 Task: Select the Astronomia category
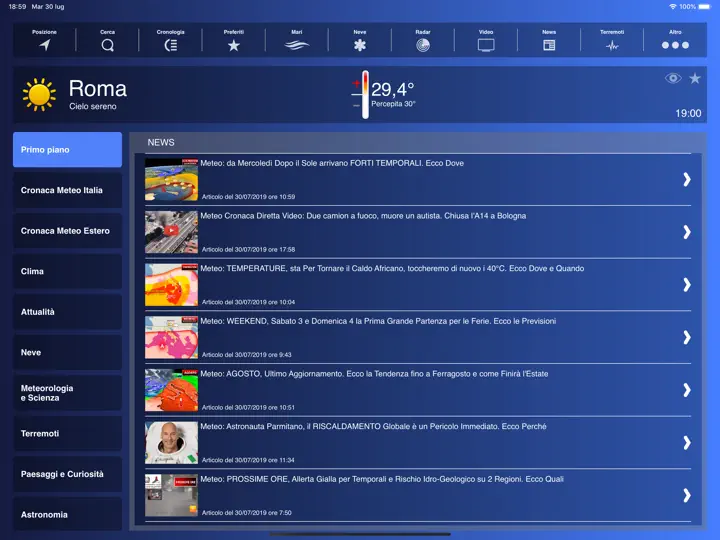[68, 514]
